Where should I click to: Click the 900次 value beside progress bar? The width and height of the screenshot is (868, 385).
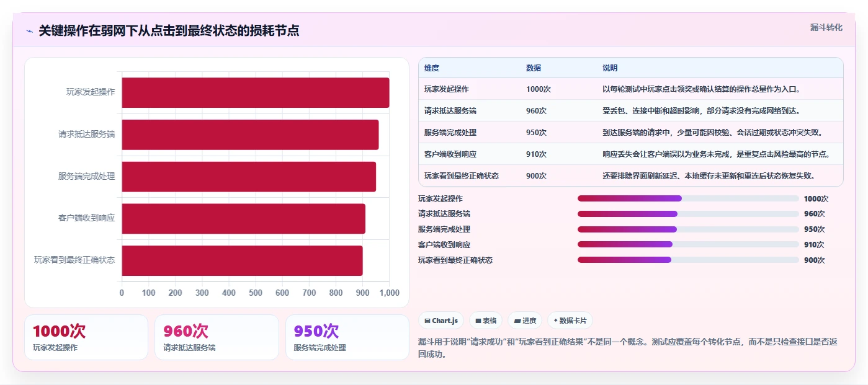[814, 260]
